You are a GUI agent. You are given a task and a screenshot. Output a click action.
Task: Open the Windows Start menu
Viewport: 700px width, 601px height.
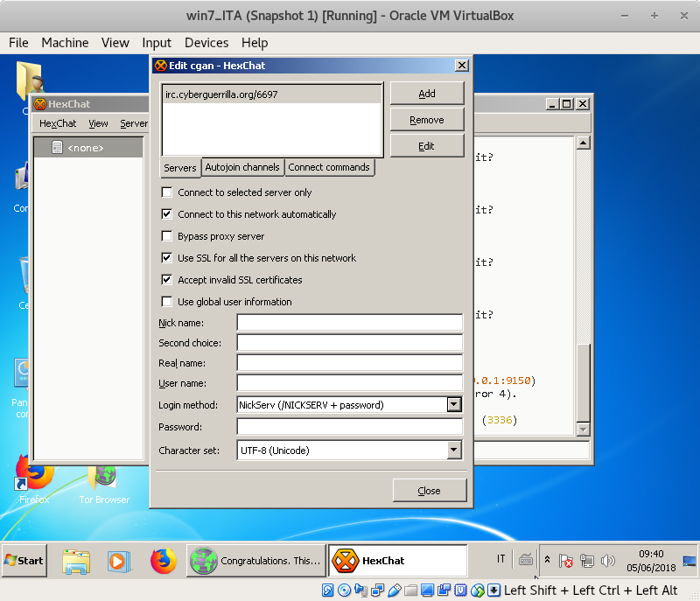coord(24,561)
